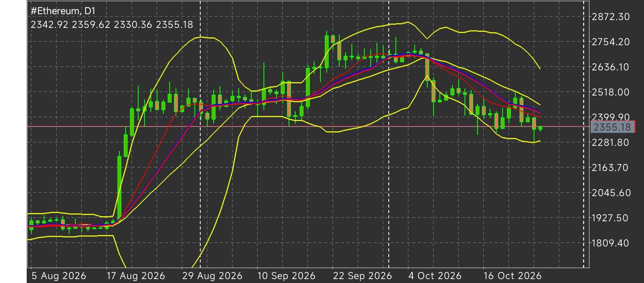Image resolution: width=644 pixels, height=283 pixels.
Task: Click the current price label 2355.18
Action: [613, 127]
